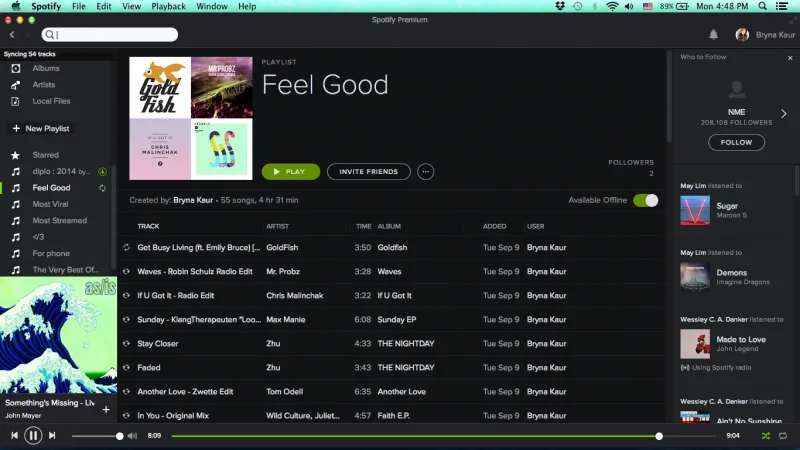Turn off Available Offline switch

645,200
